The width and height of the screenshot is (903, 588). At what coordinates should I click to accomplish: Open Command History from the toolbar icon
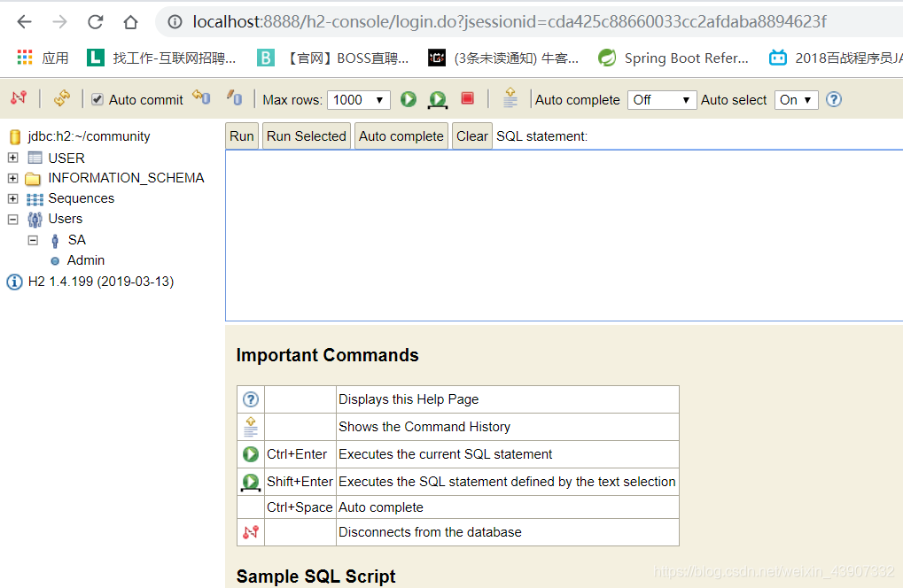510,97
